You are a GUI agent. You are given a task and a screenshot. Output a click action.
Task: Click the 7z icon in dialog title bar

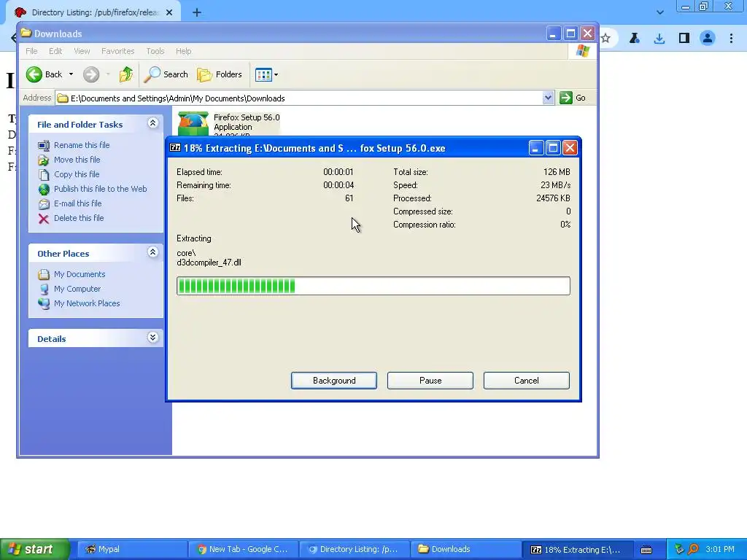[175, 148]
